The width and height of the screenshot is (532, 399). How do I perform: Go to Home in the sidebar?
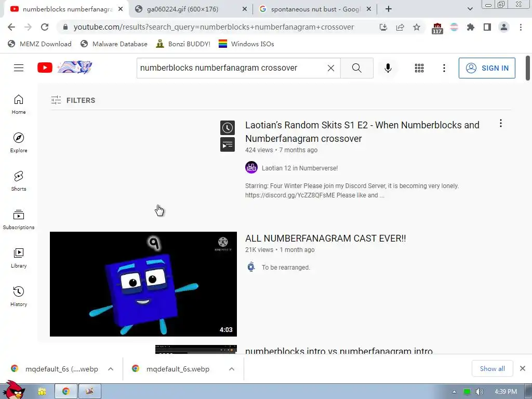click(x=19, y=104)
